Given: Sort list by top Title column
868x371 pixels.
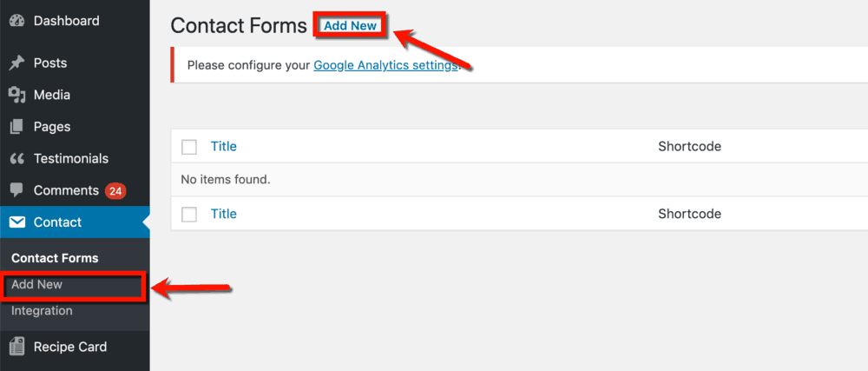Looking at the screenshot, I should (x=224, y=147).
